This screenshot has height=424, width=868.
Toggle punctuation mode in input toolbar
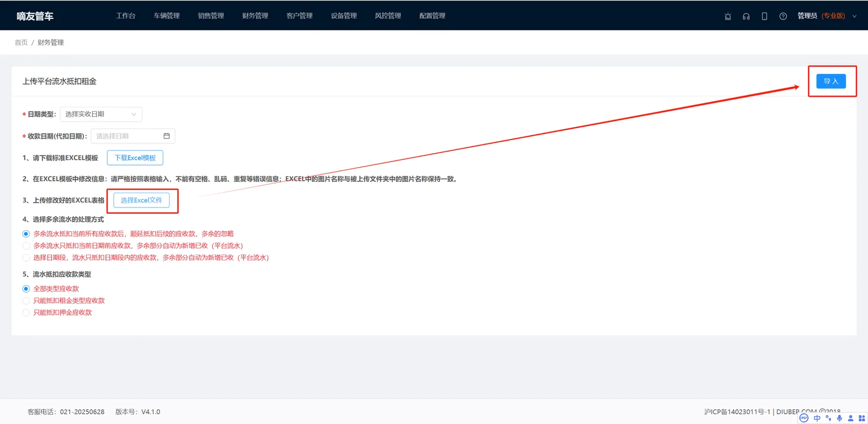tap(828, 418)
